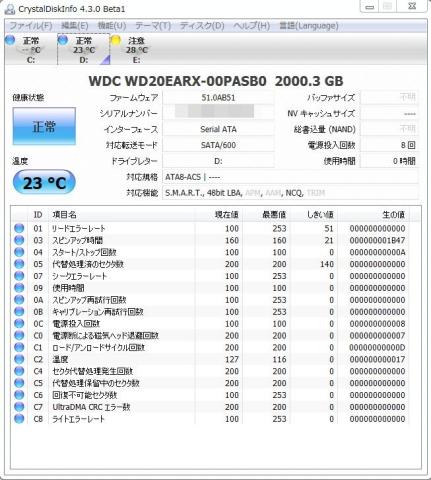
Task: Click the firmware value 51.0AB51
Action: [218, 98]
